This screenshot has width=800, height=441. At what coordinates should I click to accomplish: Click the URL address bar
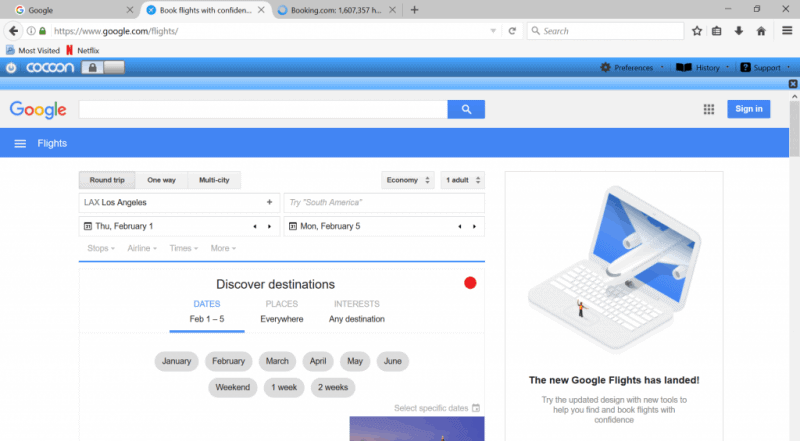click(270, 31)
